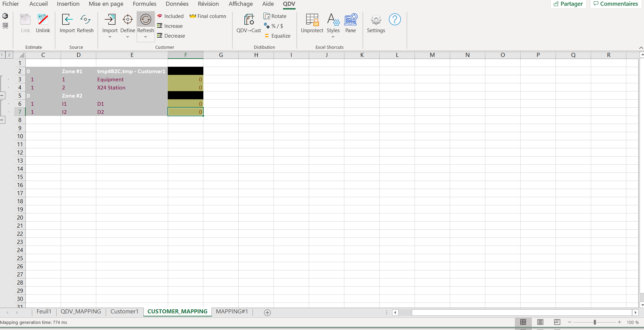The width and height of the screenshot is (644, 330).
Task: Click the Partager button
Action: coord(568,4)
